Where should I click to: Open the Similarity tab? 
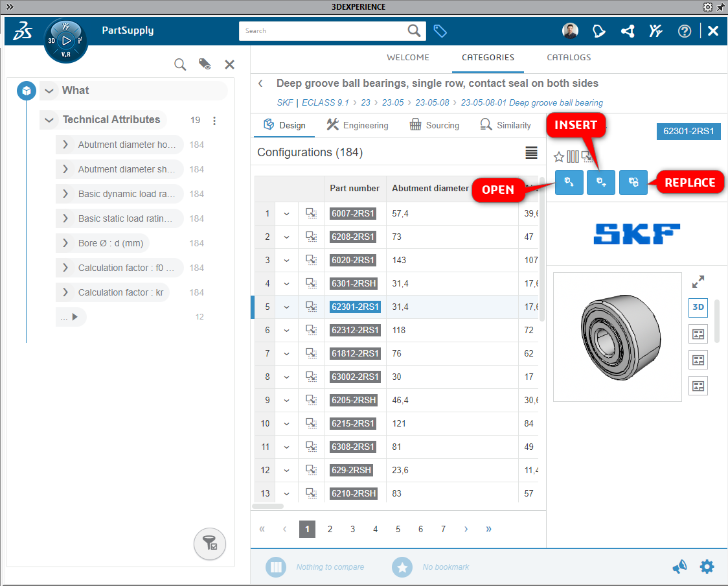[505, 125]
